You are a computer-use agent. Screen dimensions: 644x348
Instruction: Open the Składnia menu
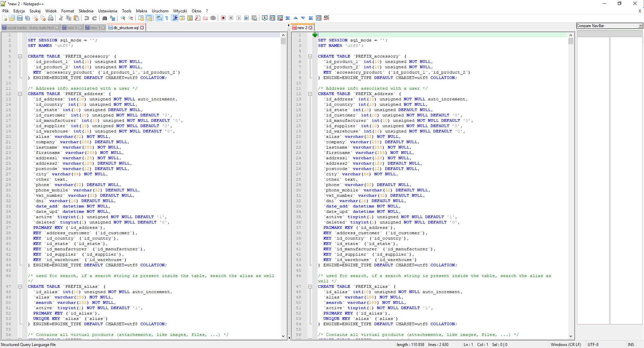pos(86,11)
